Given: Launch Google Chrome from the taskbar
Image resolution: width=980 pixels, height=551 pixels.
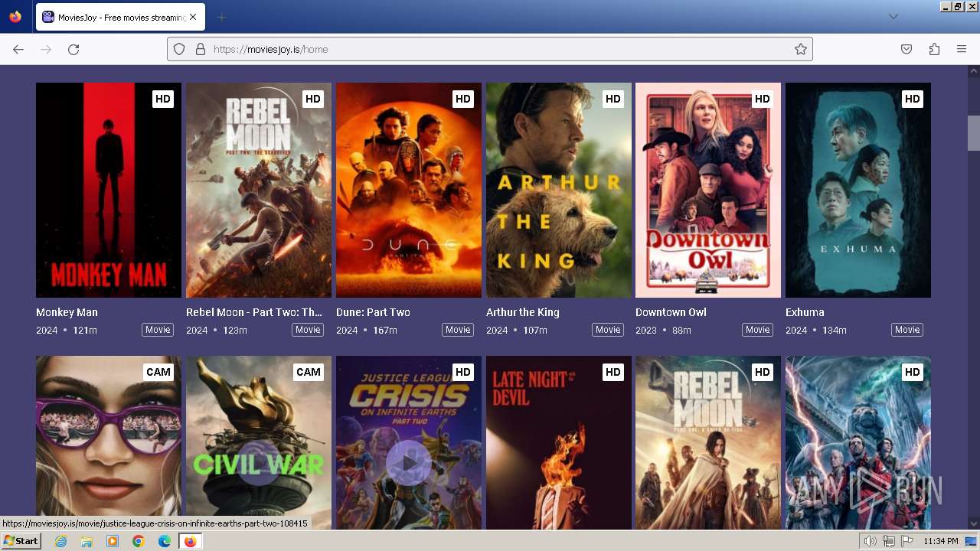Looking at the screenshot, I should pos(139,541).
